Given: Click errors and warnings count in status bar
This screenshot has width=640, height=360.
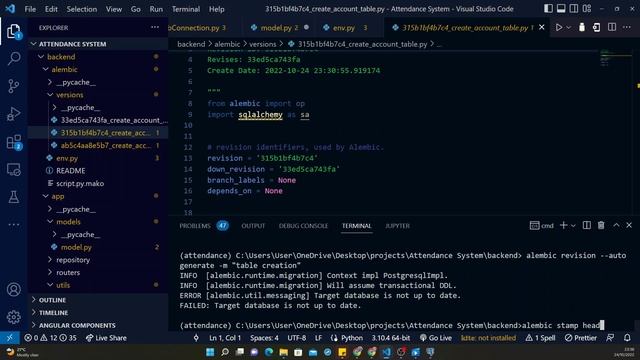Looking at the screenshot, I should click(x=50, y=338).
